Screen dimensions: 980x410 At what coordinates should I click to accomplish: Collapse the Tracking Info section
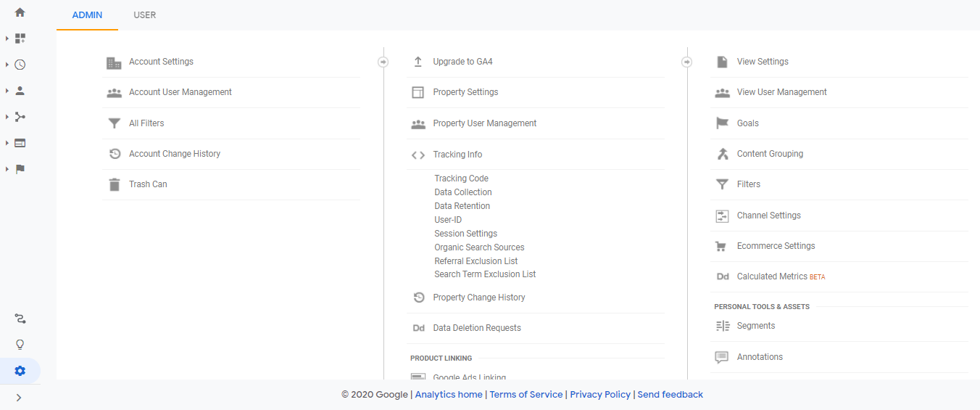tap(457, 155)
